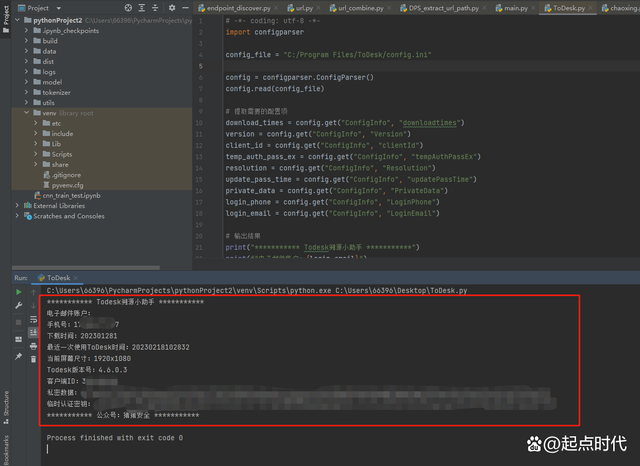This screenshot has width=640, height=466.
Task: Click the down arrow in Run toolbar
Action: (33, 305)
